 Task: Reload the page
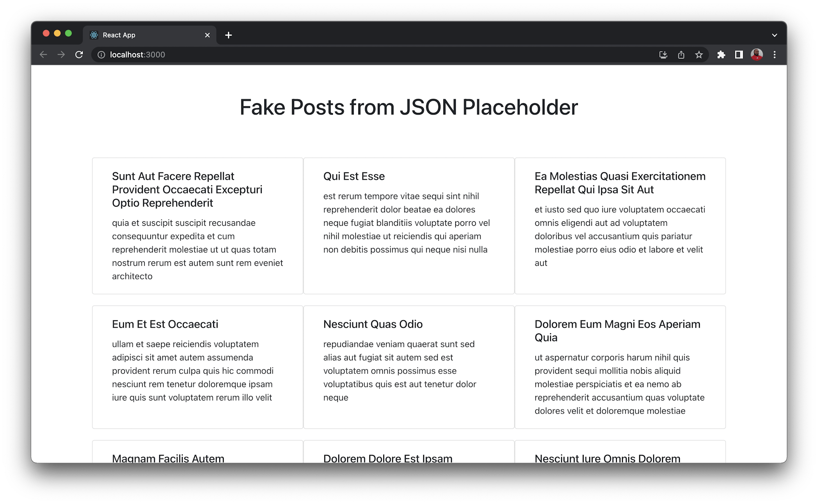coord(79,54)
